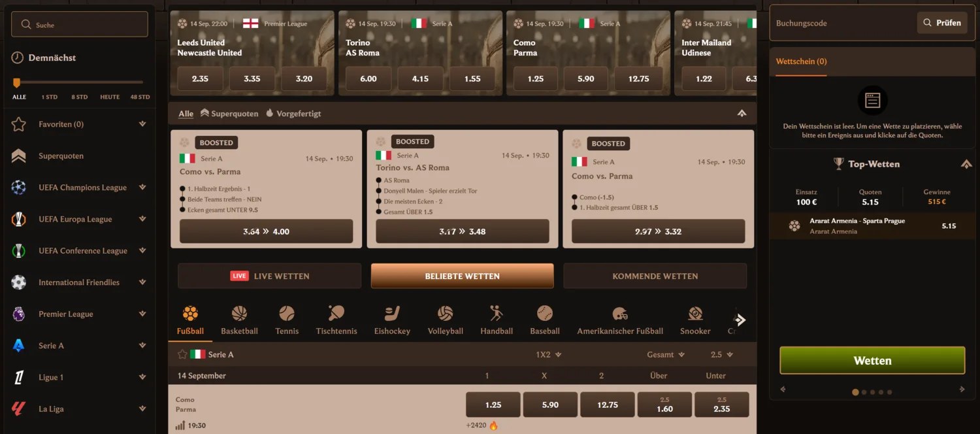This screenshot has width=980, height=434.
Task: Open the Wettschein (0) tab
Action: (x=801, y=61)
